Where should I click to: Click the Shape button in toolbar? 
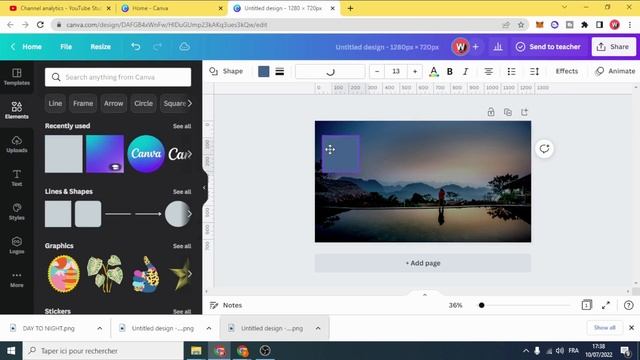[226, 71]
